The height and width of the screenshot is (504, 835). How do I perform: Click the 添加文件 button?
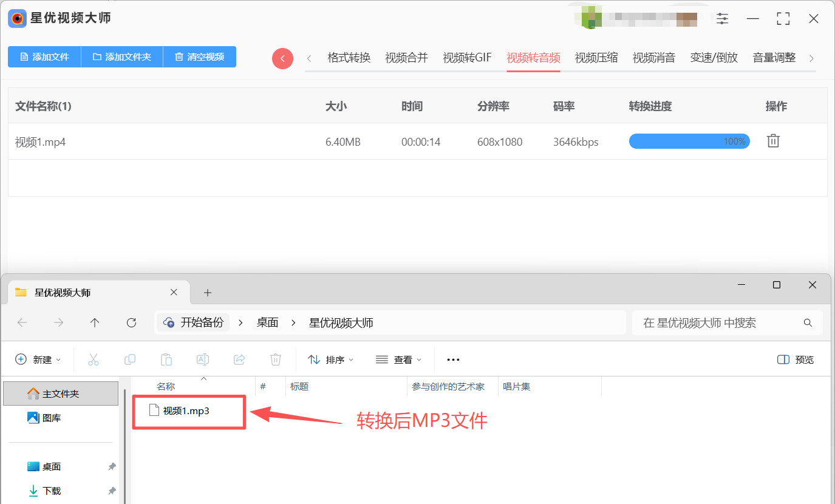tap(44, 56)
